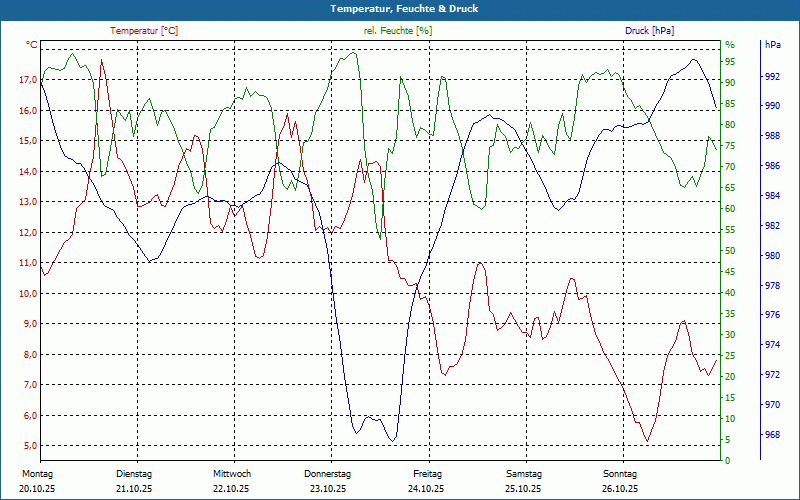
Task: Select the red "Temperatur [°C]" legend label
Action: pyautogui.click(x=144, y=31)
